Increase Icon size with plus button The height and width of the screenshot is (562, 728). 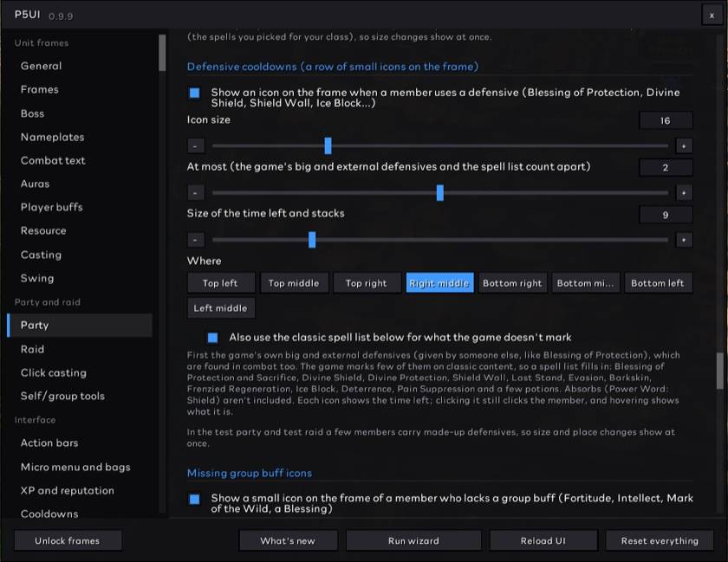[x=684, y=146]
